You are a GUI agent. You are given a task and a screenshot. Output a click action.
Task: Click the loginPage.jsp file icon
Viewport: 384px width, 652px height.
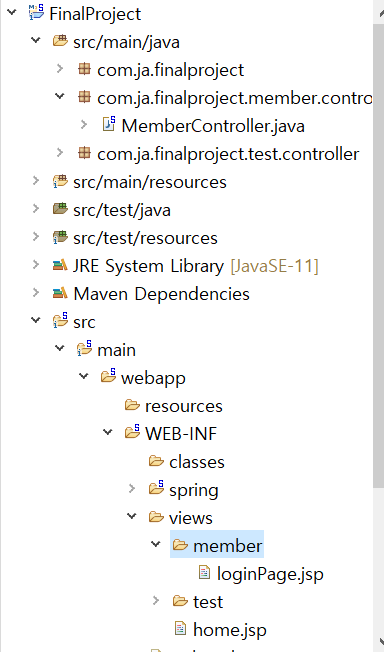(x=204, y=573)
